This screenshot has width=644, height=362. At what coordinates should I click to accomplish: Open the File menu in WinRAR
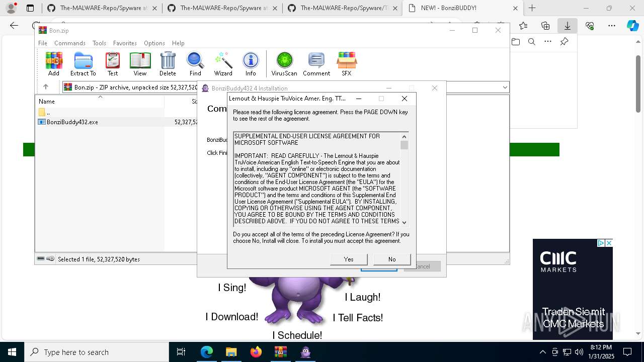pyautogui.click(x=43, y=43)
